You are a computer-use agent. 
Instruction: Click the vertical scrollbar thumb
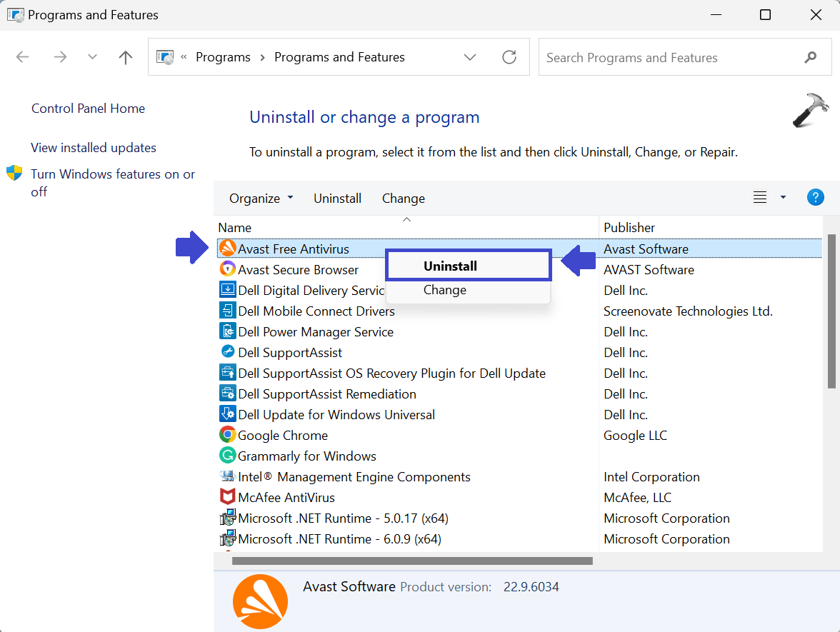(831, 311)
